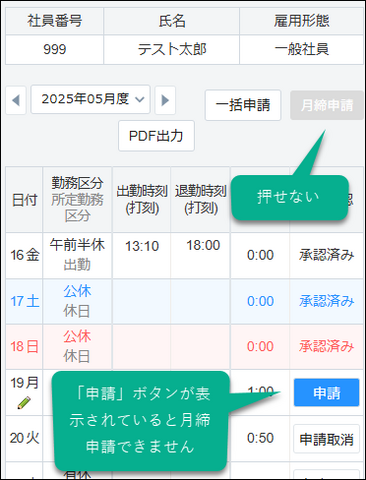The width and height of the screenshot is (366, 480).
Task: Select the 18日 date cell
Action: click(x=24, y=347)
